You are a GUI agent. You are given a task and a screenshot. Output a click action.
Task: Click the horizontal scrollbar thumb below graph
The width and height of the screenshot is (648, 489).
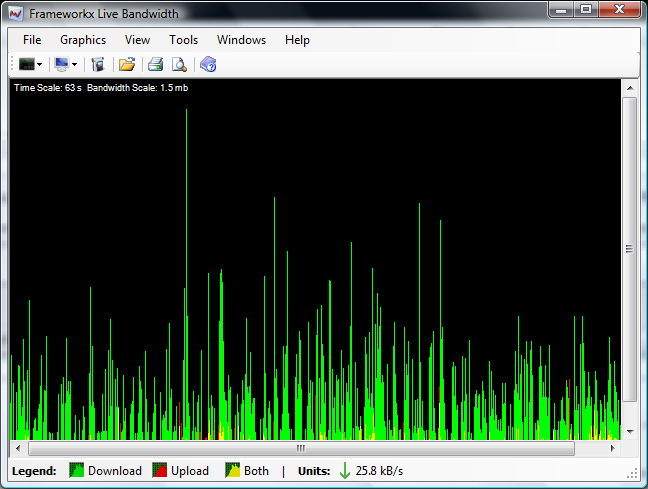pyautogui.click(x=300, y=447)
